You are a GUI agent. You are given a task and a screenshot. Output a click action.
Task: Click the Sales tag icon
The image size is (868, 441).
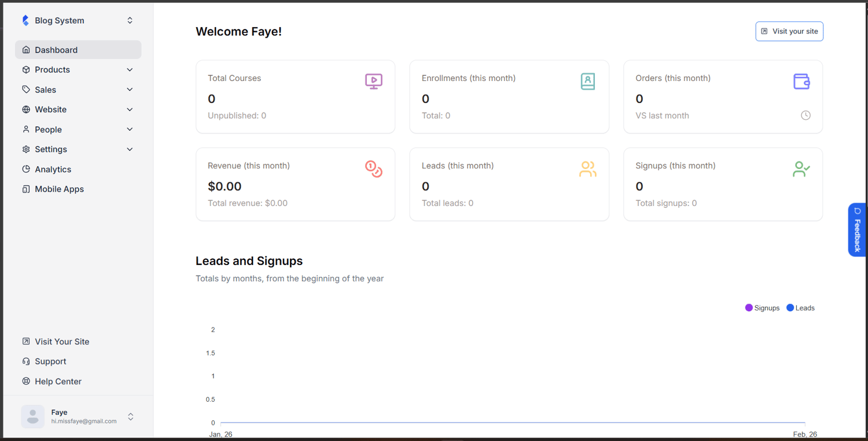(x=26, y=90)
